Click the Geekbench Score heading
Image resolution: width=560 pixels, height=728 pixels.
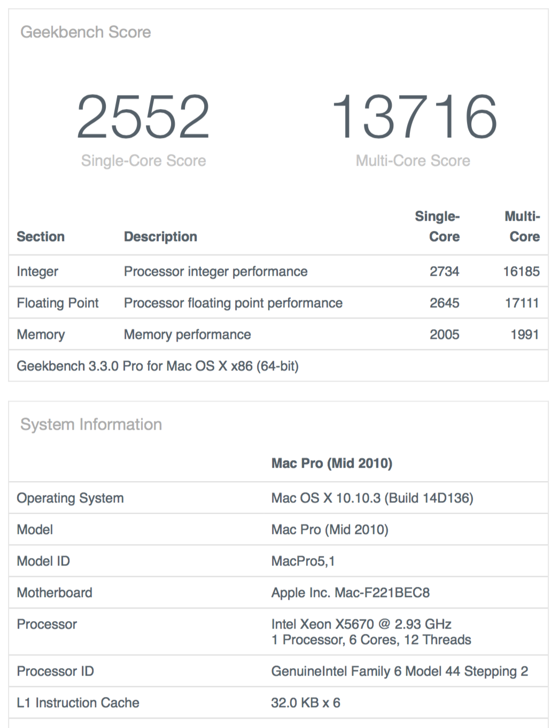pos(85,32)
